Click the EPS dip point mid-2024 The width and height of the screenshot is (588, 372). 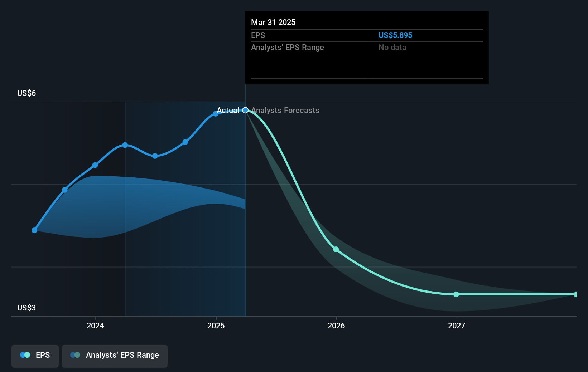click(155, 156)
